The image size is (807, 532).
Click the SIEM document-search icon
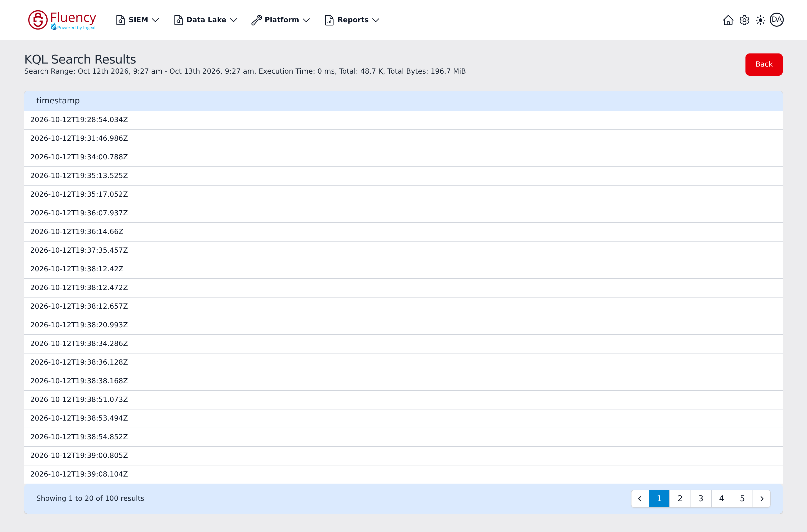click(x=120, y=20)
